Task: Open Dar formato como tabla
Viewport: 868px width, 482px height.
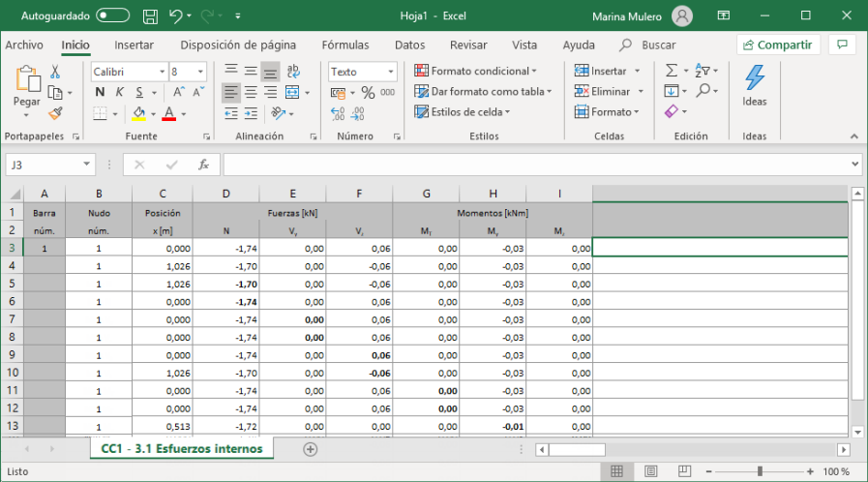Action: tap(483, 92)
